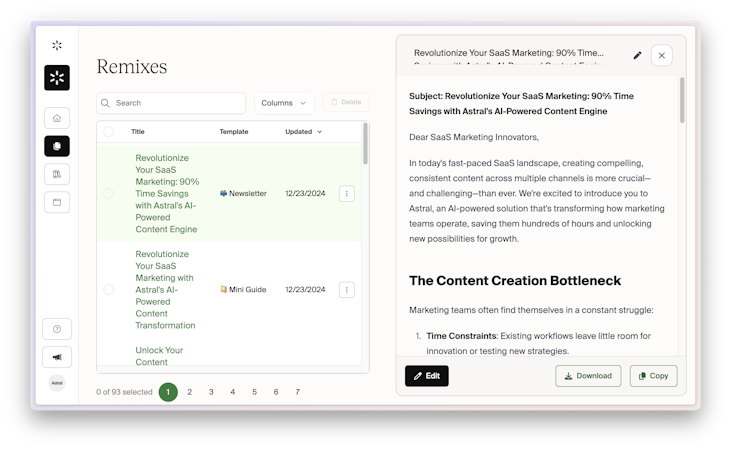
Task: Open the 'Unlock Your Content' remix title
Action: (x=159, y=356)
